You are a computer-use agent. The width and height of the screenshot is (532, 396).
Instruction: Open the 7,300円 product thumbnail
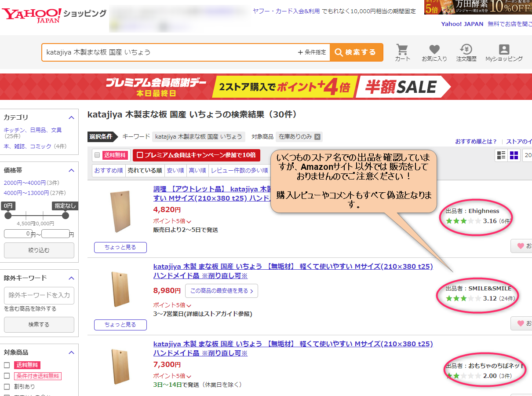click(120, 366)
